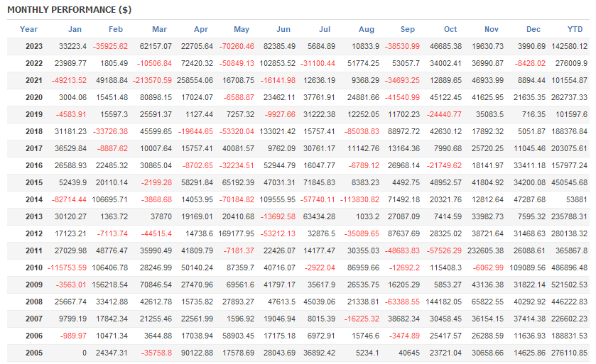
Task: Click the Aug column header
Action: tap(367, 29)
